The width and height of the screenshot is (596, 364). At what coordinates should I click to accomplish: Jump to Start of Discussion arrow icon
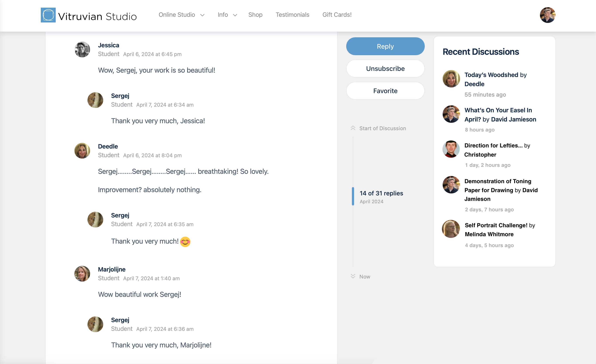(353, 128)
